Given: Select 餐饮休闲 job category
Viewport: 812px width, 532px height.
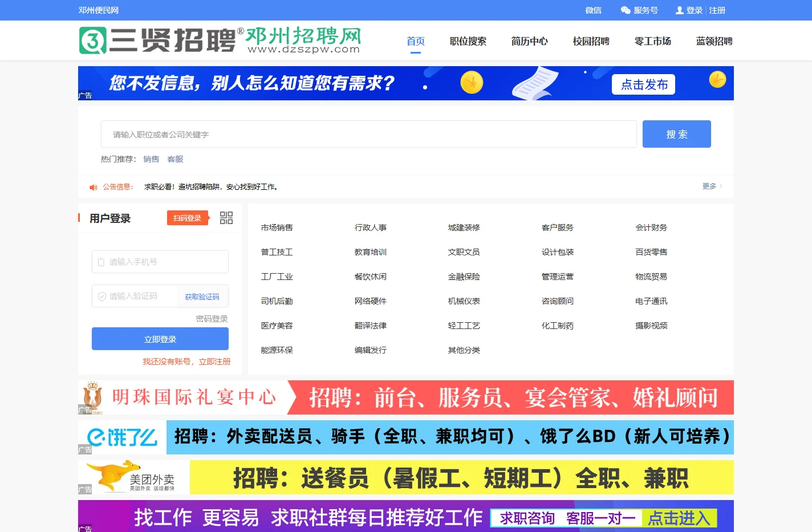Looking at the screenshot, I should 371,277.
